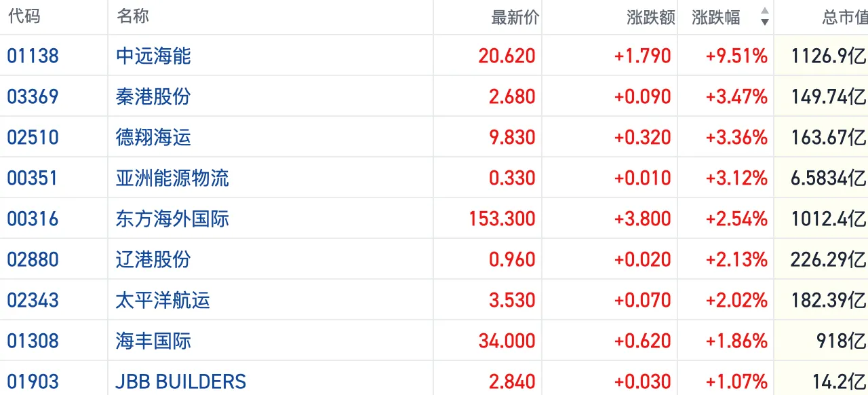Sort by the 总市值 column header

844,18
